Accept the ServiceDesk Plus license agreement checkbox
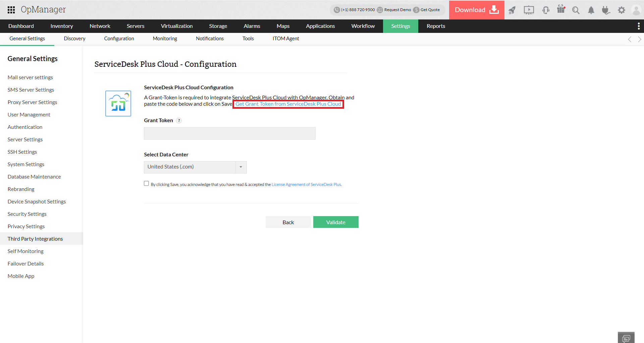The image size is (644, 343). (x=146, y=183)
